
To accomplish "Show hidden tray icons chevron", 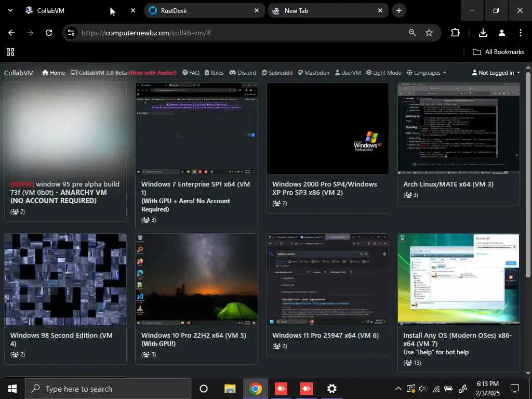I will click(x=398, y=389).
